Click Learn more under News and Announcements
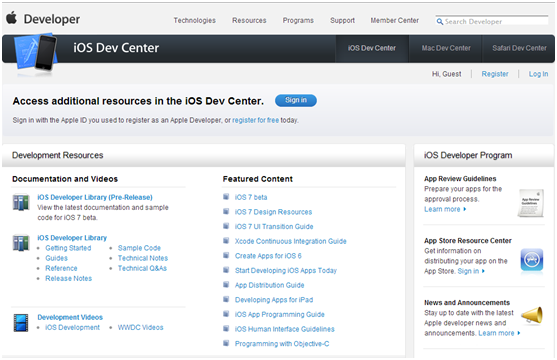The image size is (557, 360). pos(499,333)
